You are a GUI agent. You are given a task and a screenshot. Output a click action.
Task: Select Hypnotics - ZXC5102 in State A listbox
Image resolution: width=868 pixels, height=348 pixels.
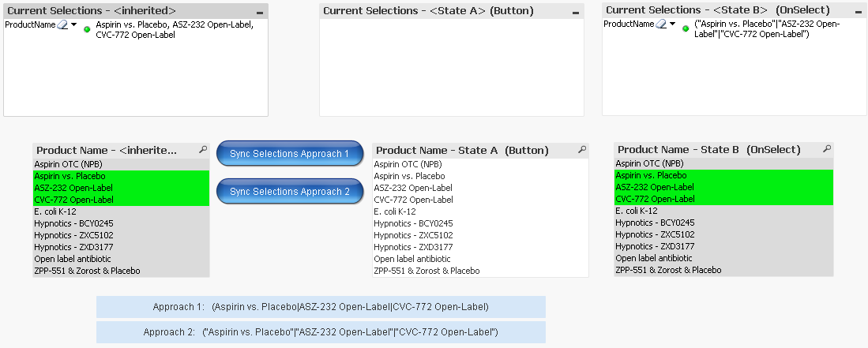tap(413, 235)
